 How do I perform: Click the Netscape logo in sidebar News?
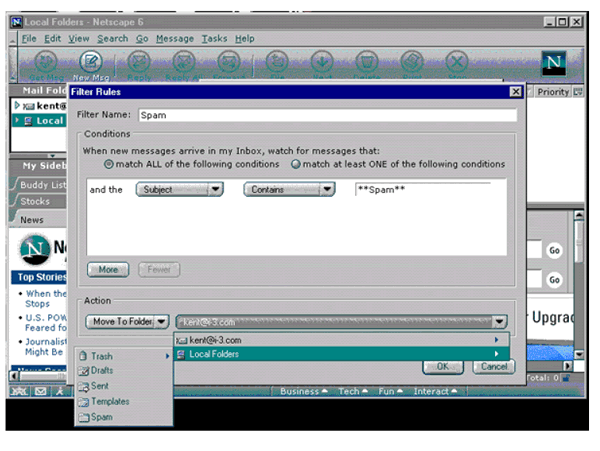pyautogui.click(x=34, y=249)
